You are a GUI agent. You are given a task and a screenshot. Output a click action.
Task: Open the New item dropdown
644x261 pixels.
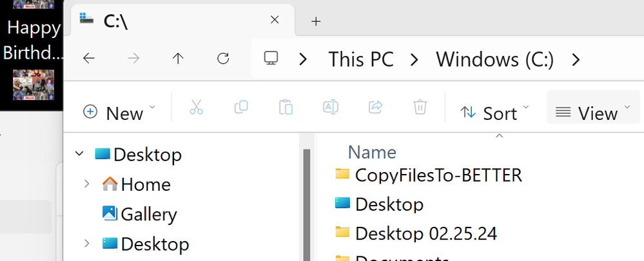click(x=119, y=112)
